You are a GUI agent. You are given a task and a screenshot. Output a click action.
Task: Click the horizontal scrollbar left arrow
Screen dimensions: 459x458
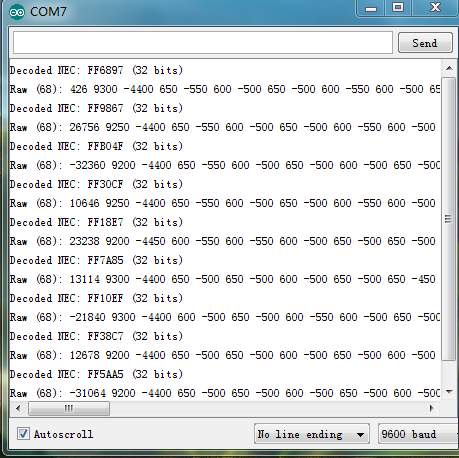18,408
